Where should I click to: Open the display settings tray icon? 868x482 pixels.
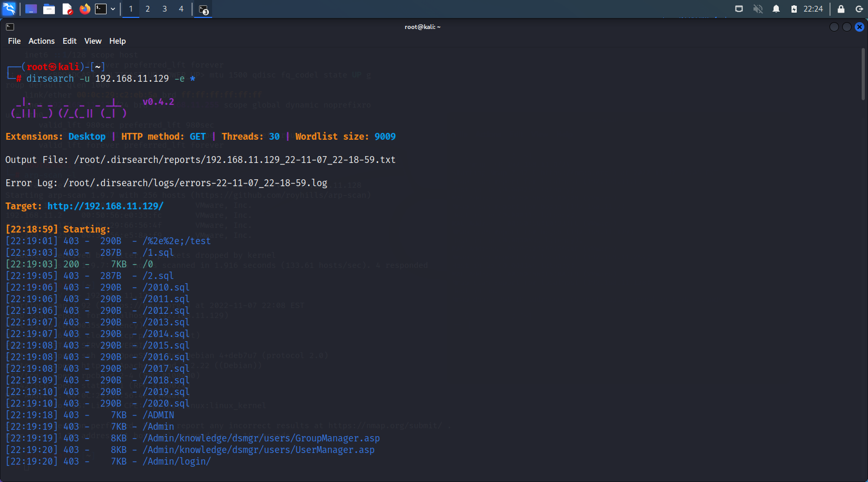(739, 9)
